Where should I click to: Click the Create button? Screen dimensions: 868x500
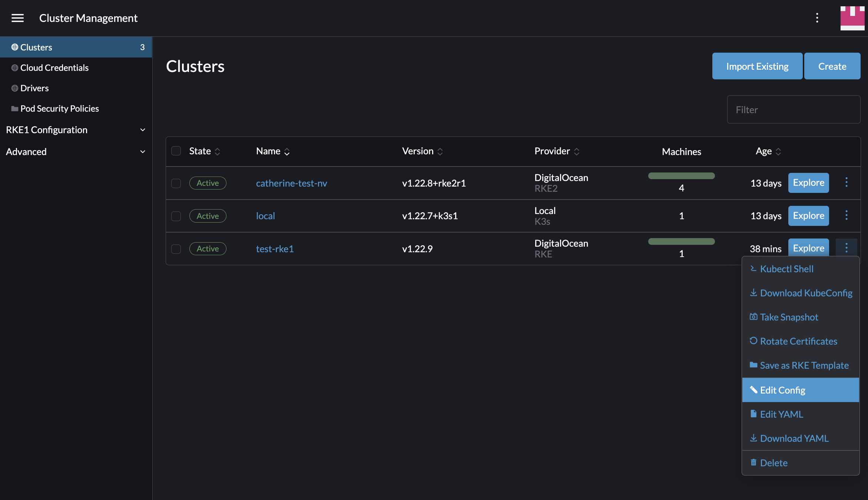coord(832,66)
